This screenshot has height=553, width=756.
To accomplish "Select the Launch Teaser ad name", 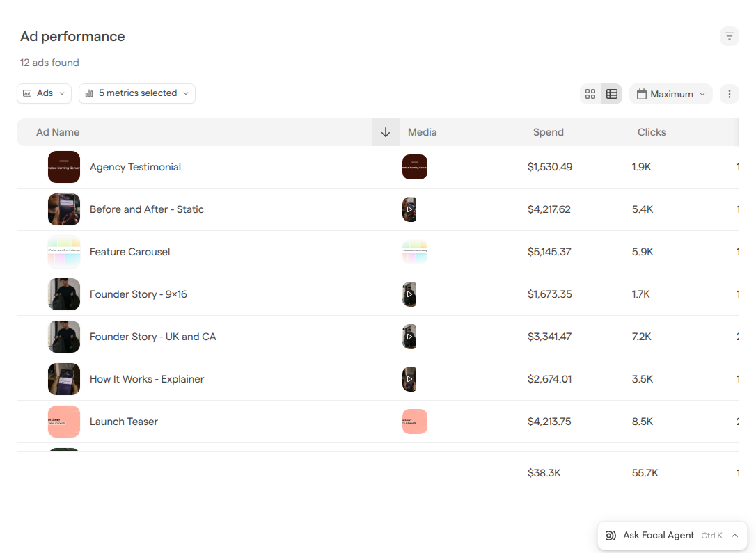I will (123, 421).
